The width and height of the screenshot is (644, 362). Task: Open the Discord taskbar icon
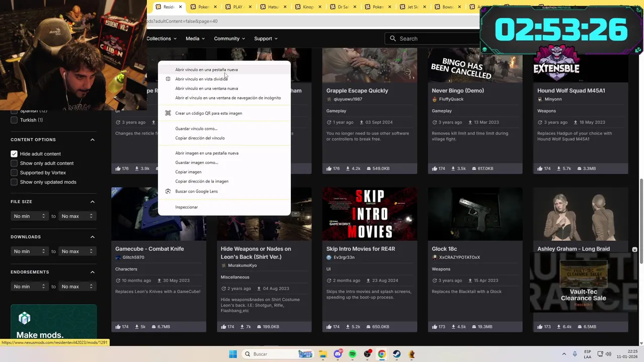coord(338,354)
